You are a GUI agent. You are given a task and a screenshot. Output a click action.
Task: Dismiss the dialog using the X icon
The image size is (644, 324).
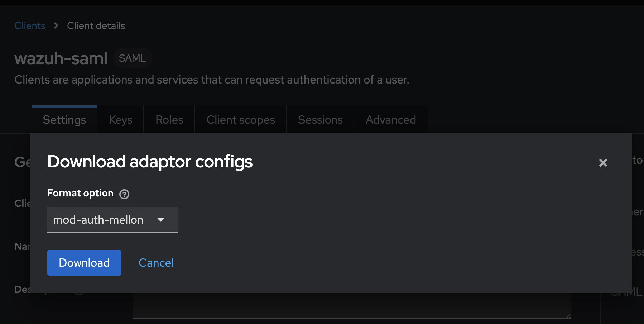[x=603, y=163]
